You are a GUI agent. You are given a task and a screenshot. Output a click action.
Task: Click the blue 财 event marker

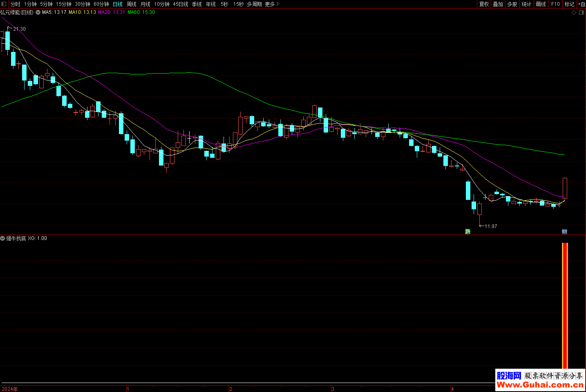coord(564,232)
